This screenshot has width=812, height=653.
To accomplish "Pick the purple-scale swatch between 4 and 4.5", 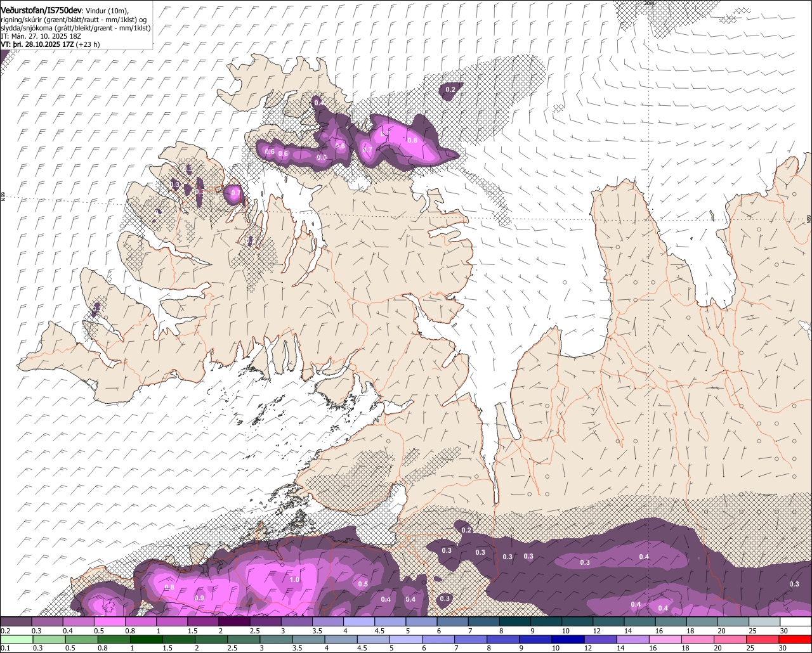I will [x=360, y=621].
